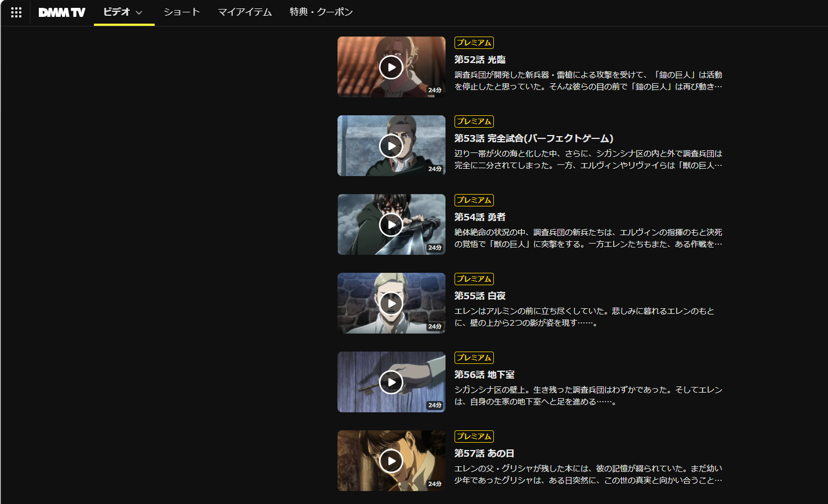Click description text of episode 52

[588, 81]
